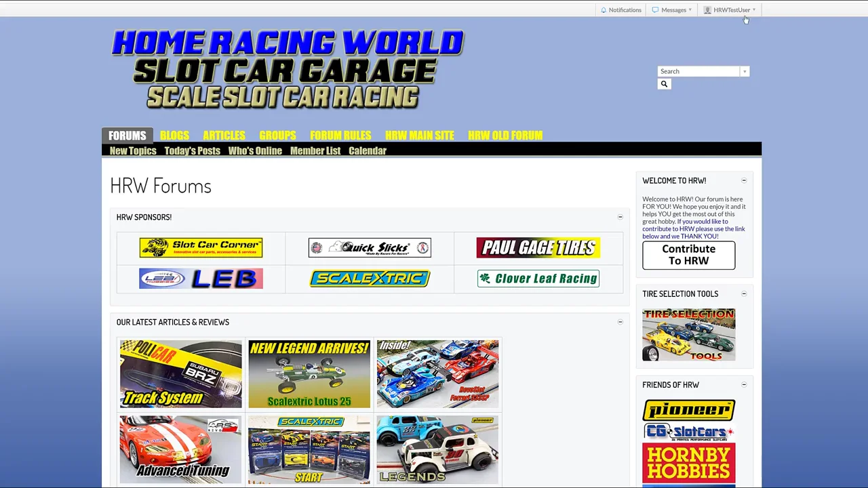Image resolution: width=868 pixels, height=488 pixels.
Task: Open the Advanced Tuning article
Action: point(180,449)
